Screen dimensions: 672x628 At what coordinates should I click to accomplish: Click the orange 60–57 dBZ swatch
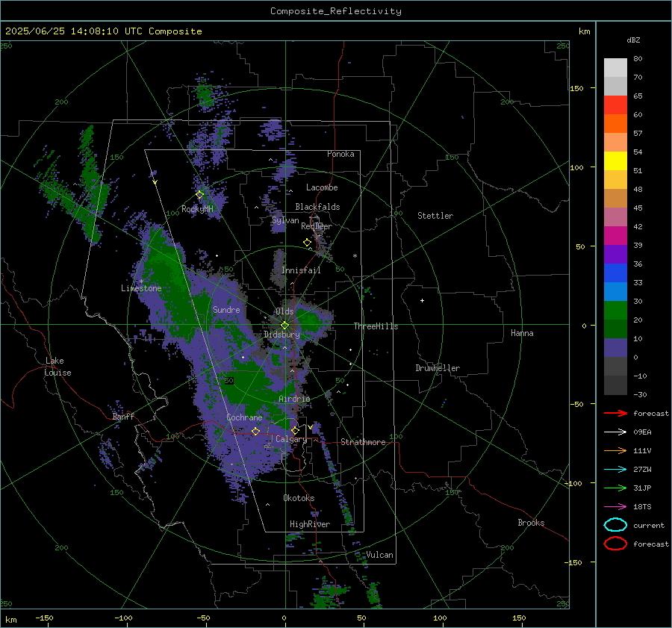pos(615,124)
